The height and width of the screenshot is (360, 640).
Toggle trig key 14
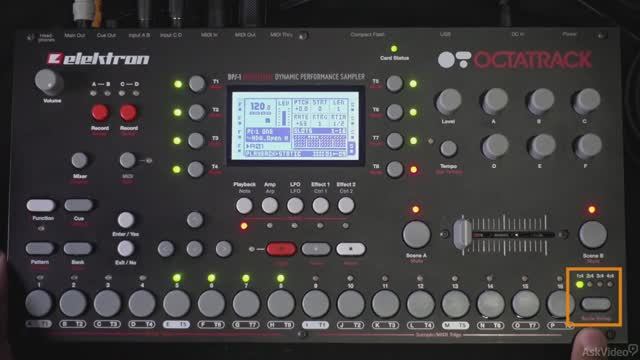click(490, 304)
